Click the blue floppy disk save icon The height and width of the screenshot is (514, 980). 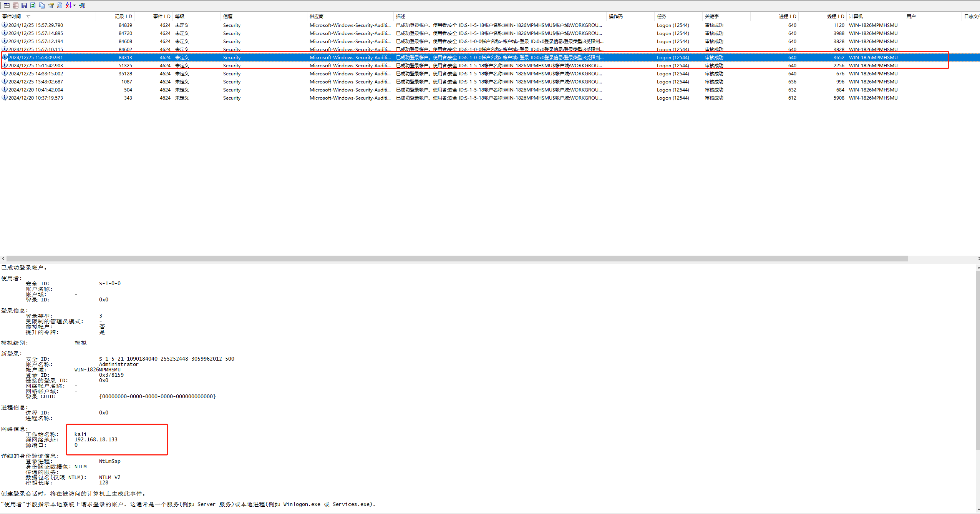[24, 5]
